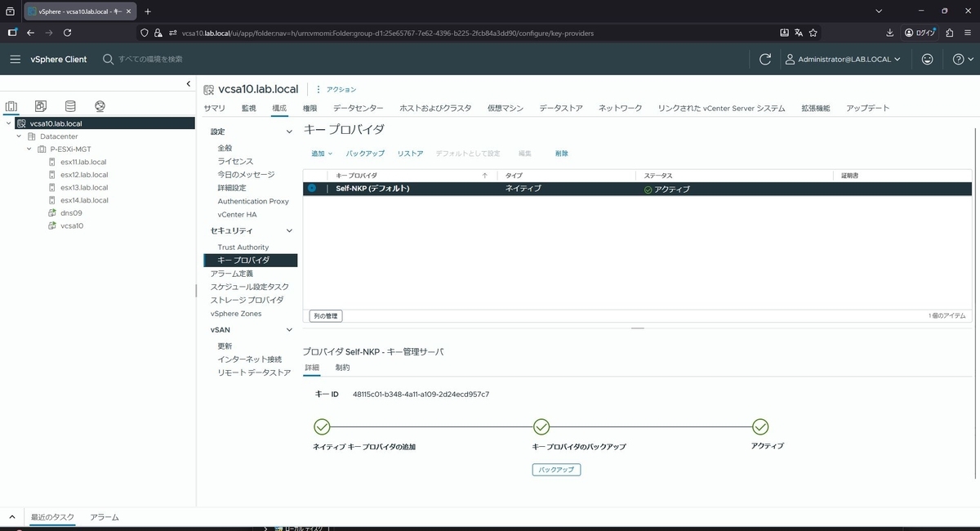Open スケジュール設定タスク page

click(249, 287)
